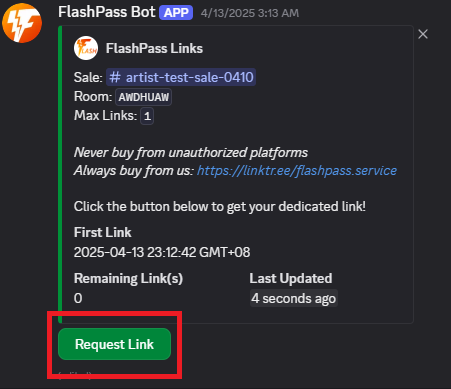
Task: Click the Request Link button
Action: [x=114, y=344]
